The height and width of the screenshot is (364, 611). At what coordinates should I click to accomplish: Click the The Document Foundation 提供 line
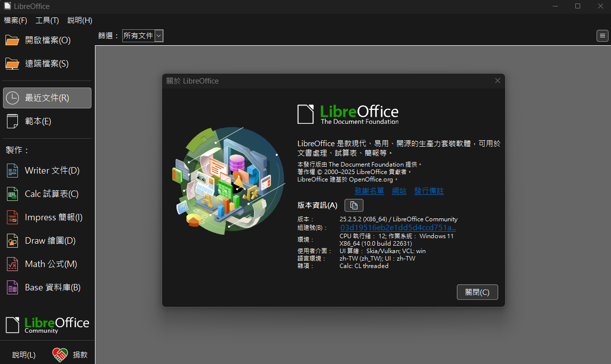pos(360,165)
